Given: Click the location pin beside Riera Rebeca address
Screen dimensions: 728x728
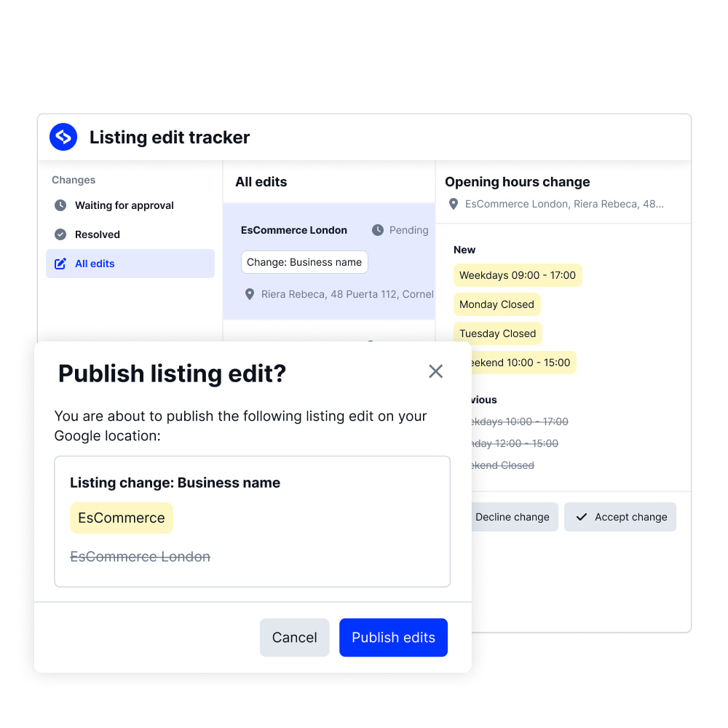Looking at the screenshot, I should pyautogui.click(x=250, y=294).
